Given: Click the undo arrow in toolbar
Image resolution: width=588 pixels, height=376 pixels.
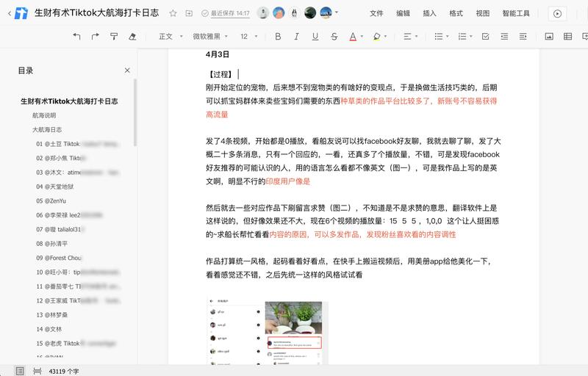Looking at the screenshot, I should pyautogui.click(x=76, y=36).
